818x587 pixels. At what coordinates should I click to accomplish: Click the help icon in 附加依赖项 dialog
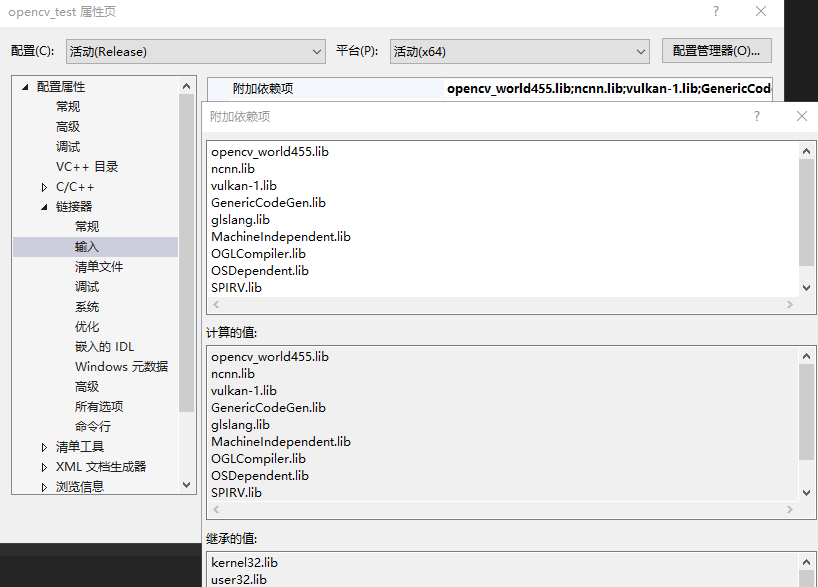(x=756, y=116)
